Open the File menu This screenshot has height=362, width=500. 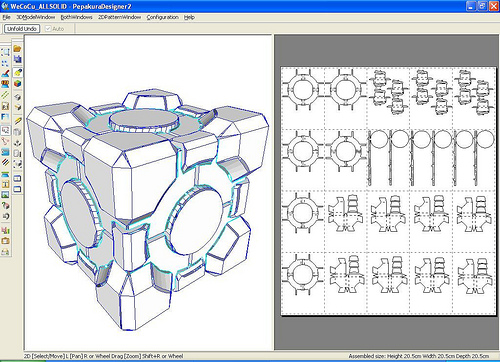pos(6,17)
